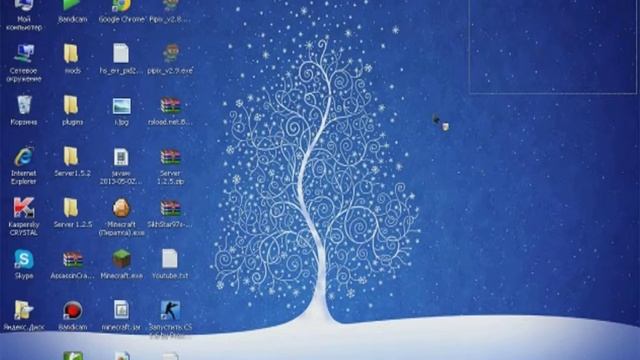Open the Мой компьютер desktop icon
The width and height of the screenshot is (640, 360).
pos(24,14)
